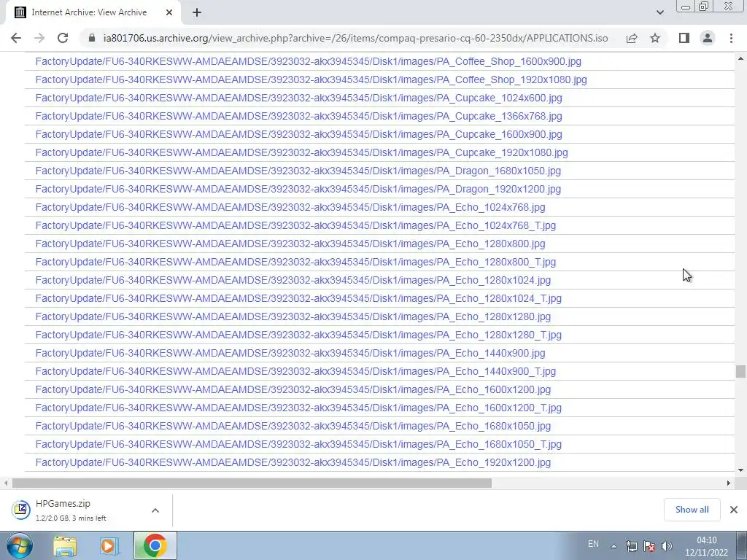Screen dimensions: 747x560
Task: Click the address bar URL
Action: tap(355, 38)
